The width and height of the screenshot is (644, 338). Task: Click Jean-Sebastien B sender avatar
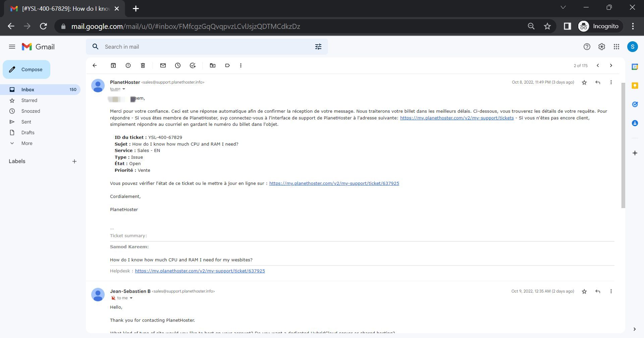98,295
